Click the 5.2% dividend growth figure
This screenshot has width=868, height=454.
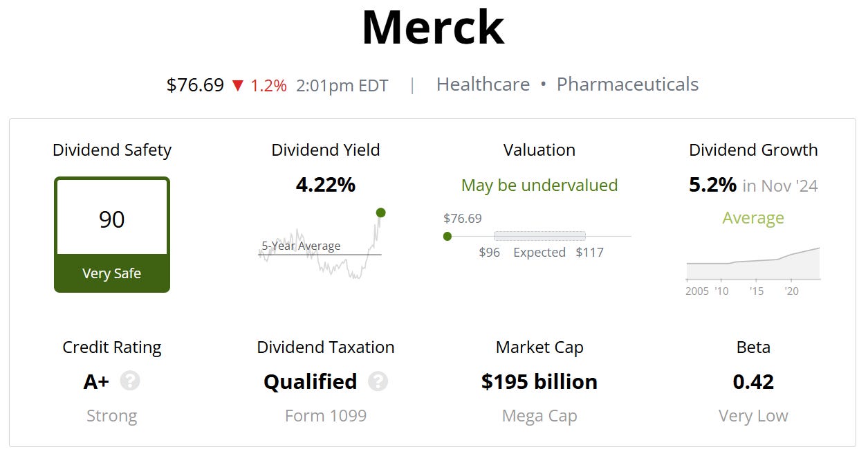(x=712, y=185)
